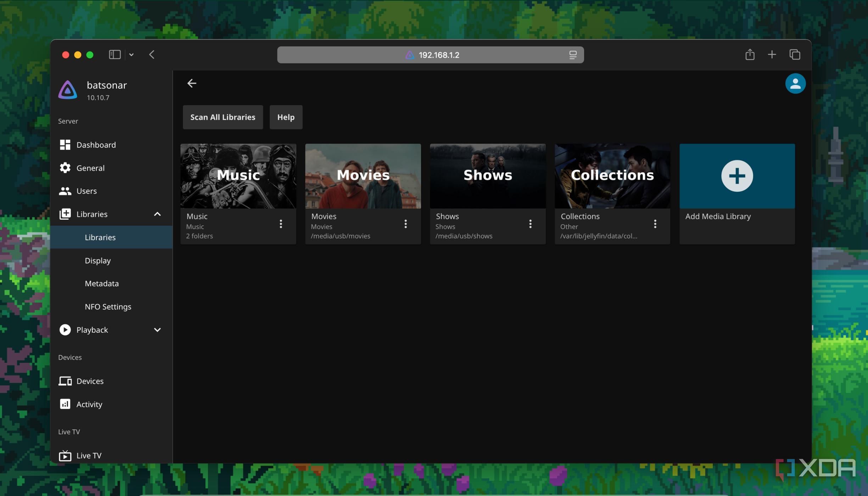
Task: Click the Add Media Library label
Action: [x=718, y=216]
